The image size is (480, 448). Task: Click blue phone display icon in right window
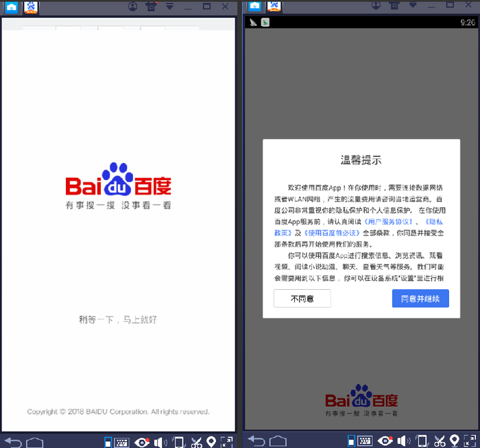(351, 440)
